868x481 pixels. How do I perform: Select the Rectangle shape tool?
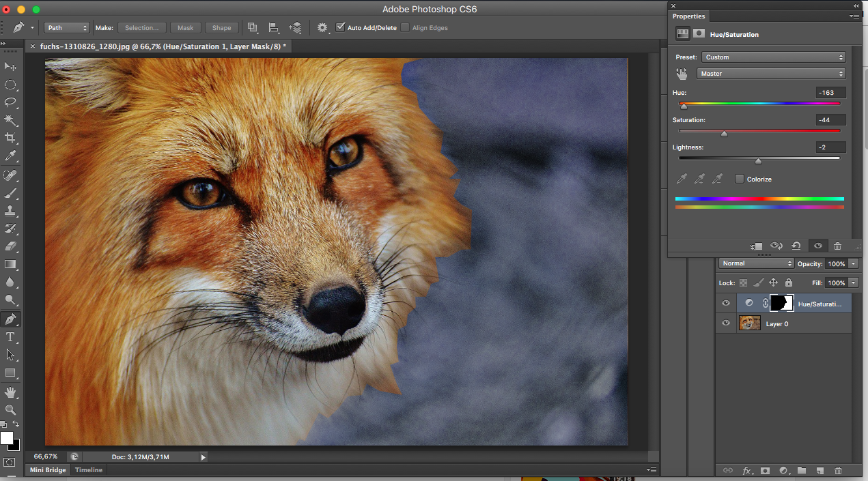(10, 373)
